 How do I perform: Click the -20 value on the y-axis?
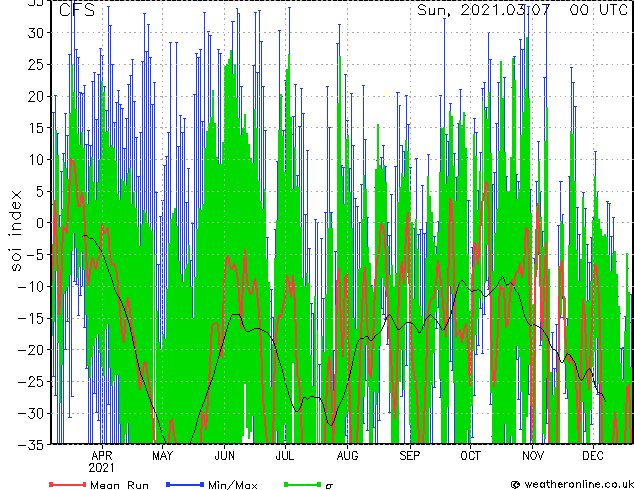(x=32, y=350)
